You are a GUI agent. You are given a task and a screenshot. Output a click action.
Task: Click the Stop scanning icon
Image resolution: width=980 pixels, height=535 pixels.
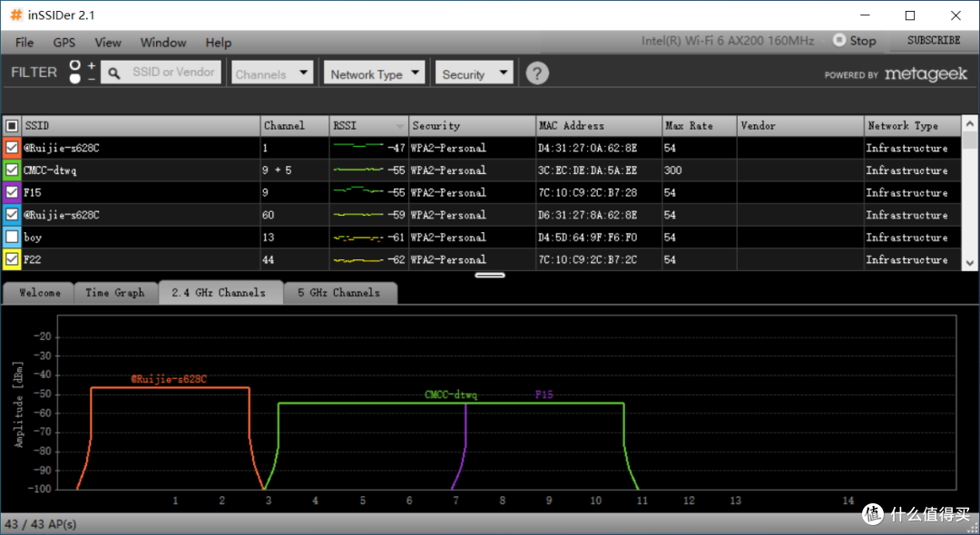[x=839, y=40]
